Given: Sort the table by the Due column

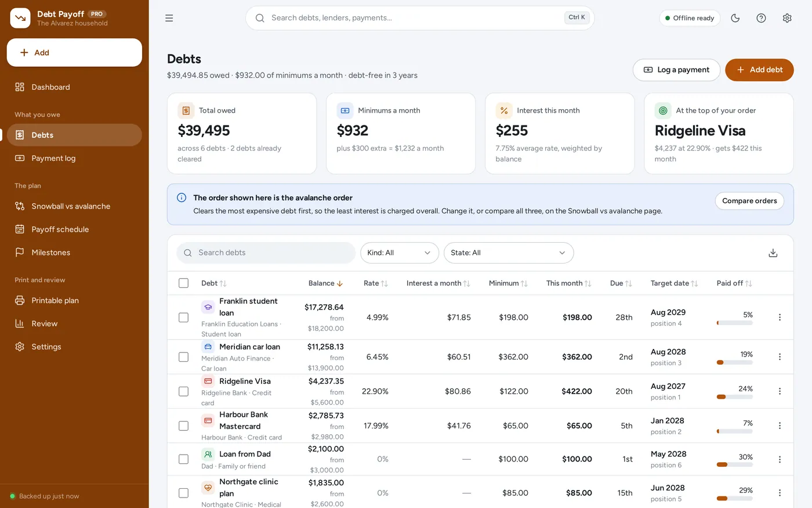Looking at the screenshot, I should click(x=621, y=283).
